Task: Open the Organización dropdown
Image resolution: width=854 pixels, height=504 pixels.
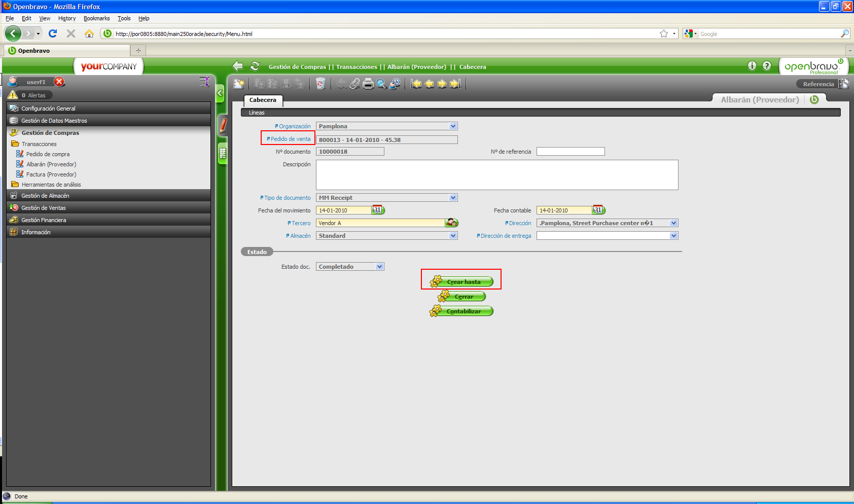Action: tap(453, 126)
